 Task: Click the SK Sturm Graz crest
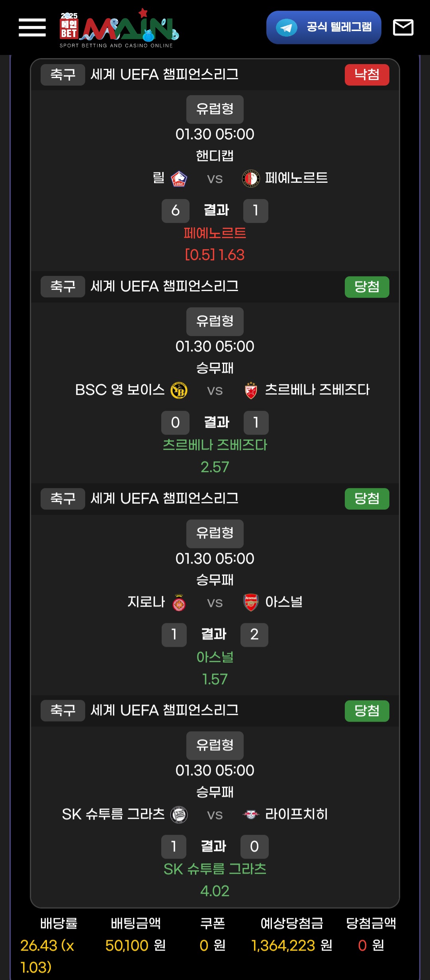(179, 814)
